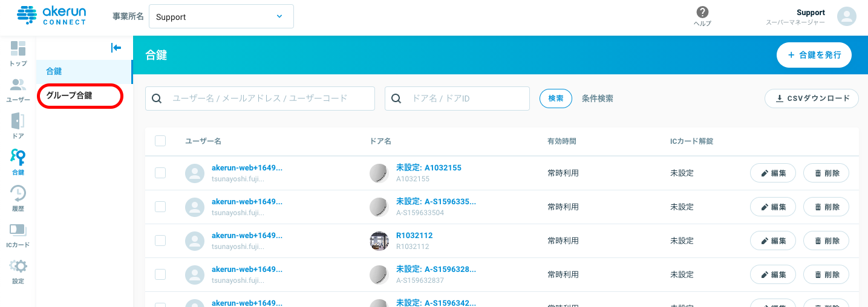The width and height of the screenshot is (868, 307).
Task: Click ICカード解錠 column header
Action: [692, 141]
